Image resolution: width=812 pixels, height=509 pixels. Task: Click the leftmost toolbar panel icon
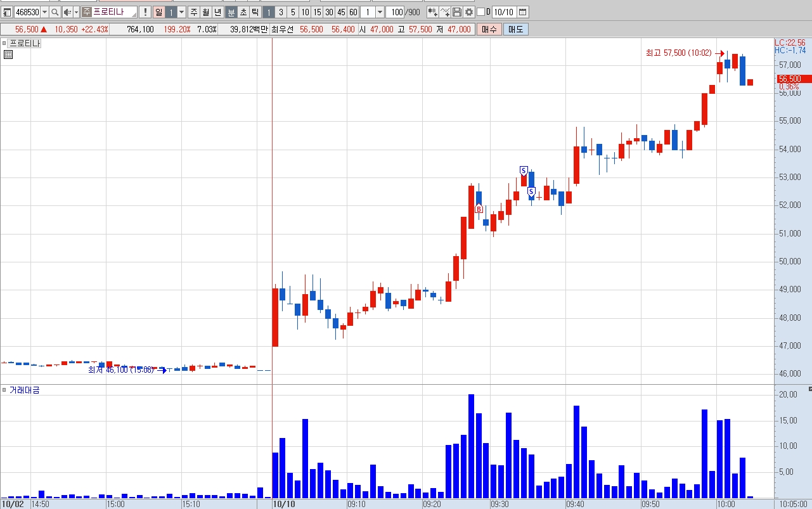[7, 12]
